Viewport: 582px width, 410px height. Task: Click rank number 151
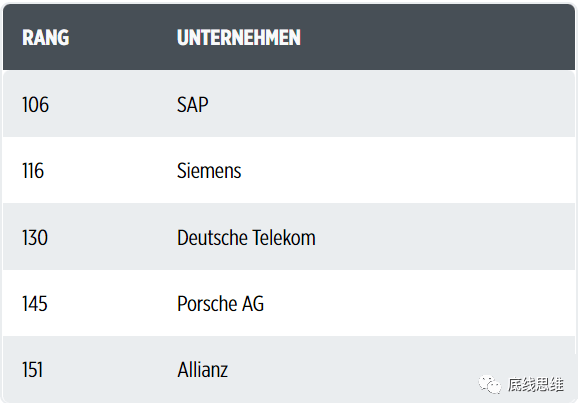(32, 370)
